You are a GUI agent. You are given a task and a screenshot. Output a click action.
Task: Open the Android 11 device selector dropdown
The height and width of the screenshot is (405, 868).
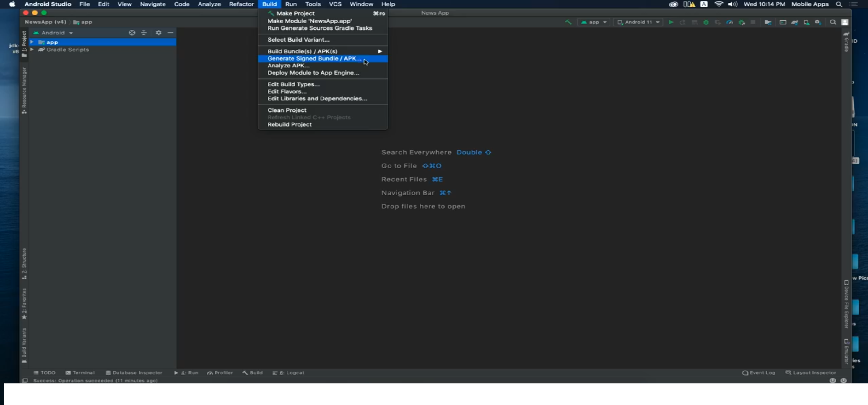[638, 22]
